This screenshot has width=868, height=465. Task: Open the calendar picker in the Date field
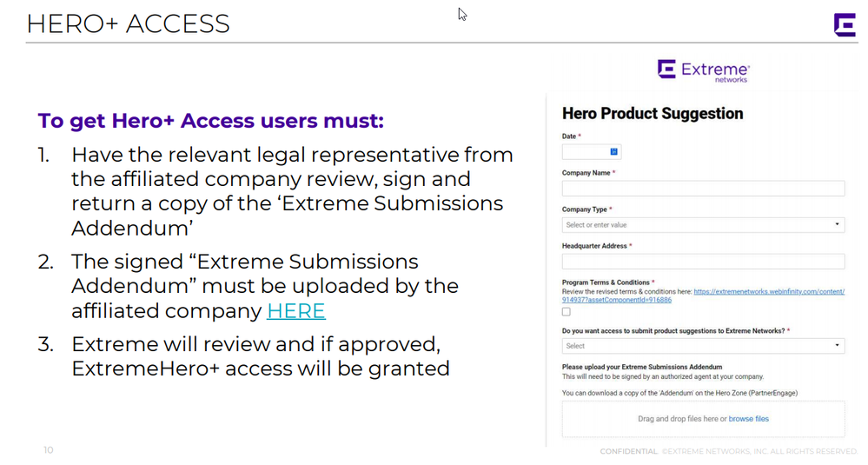point(613,152)
